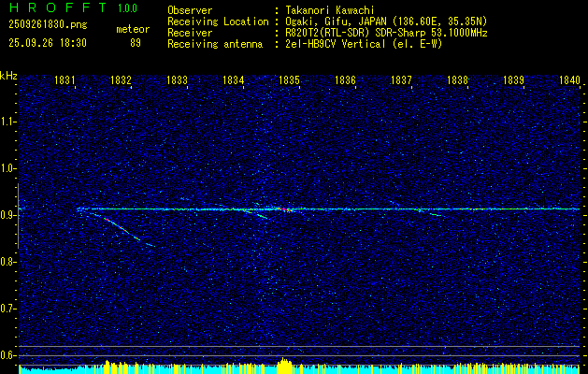Click the 1.1 kHz axis label
The width and height of the screenshot is (588, 374).
8,122
